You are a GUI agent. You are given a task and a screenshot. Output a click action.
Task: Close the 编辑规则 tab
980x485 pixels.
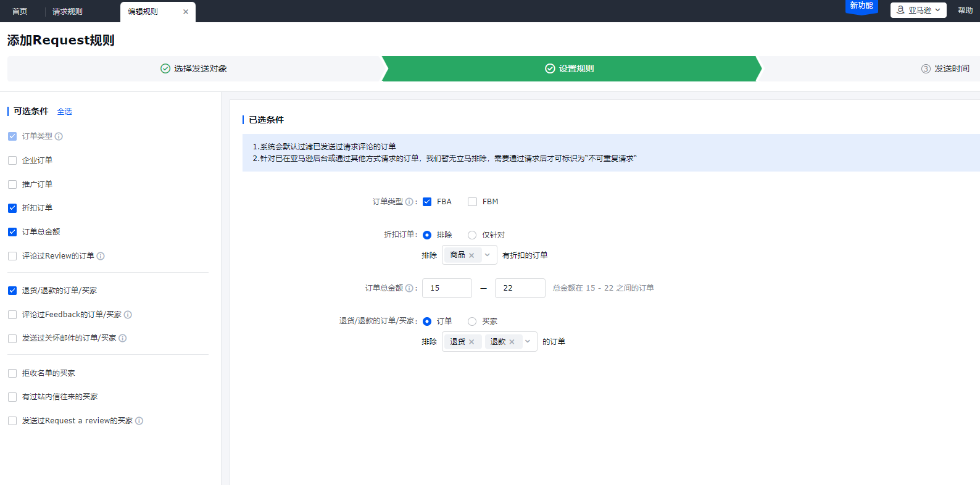[x=186, y=12]
